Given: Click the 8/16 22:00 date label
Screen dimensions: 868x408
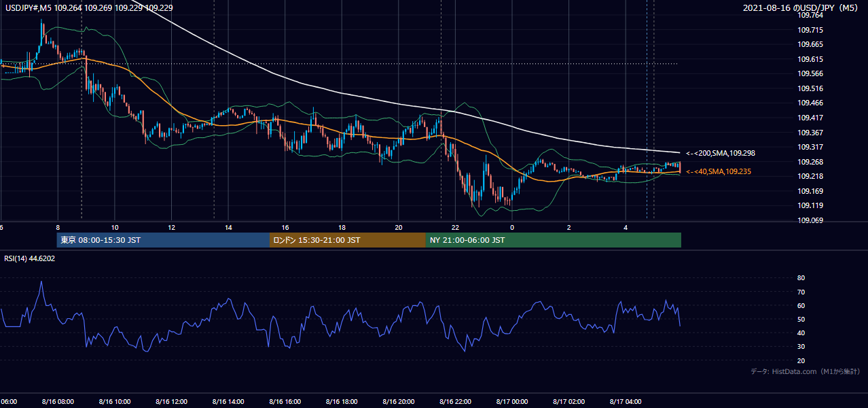Looking at the screenshot, I should click(x=456, y=402).
